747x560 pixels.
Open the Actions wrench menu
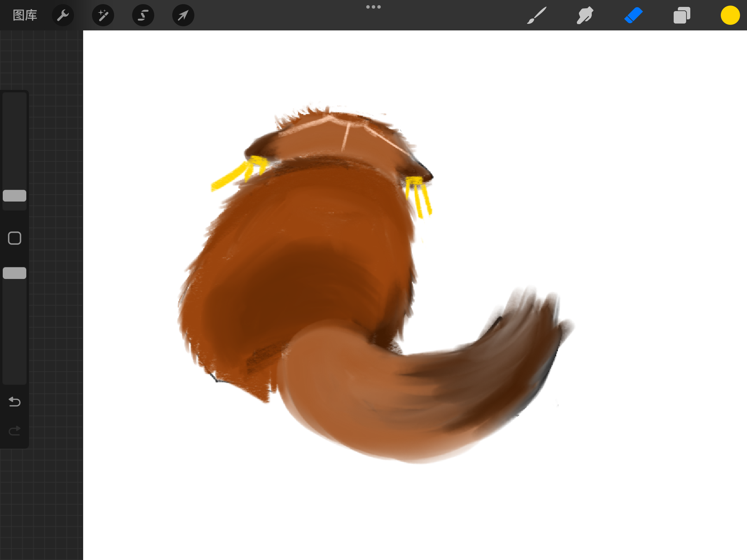tap(63, 15)
